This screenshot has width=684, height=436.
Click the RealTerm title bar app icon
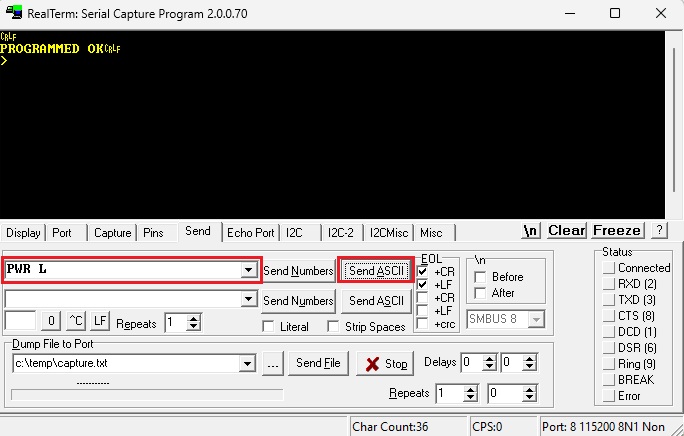coord(14,13)
